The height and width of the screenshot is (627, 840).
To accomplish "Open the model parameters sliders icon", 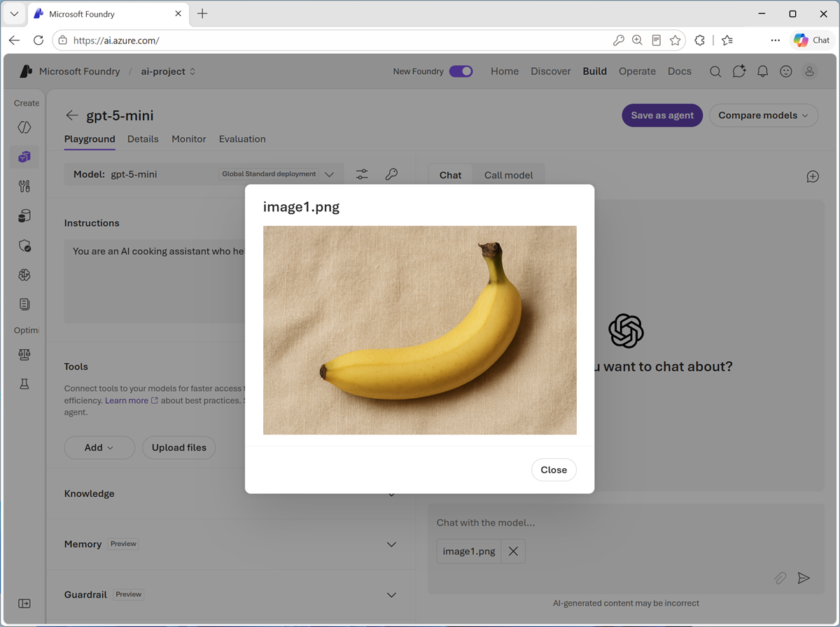I will pos(362,174).
